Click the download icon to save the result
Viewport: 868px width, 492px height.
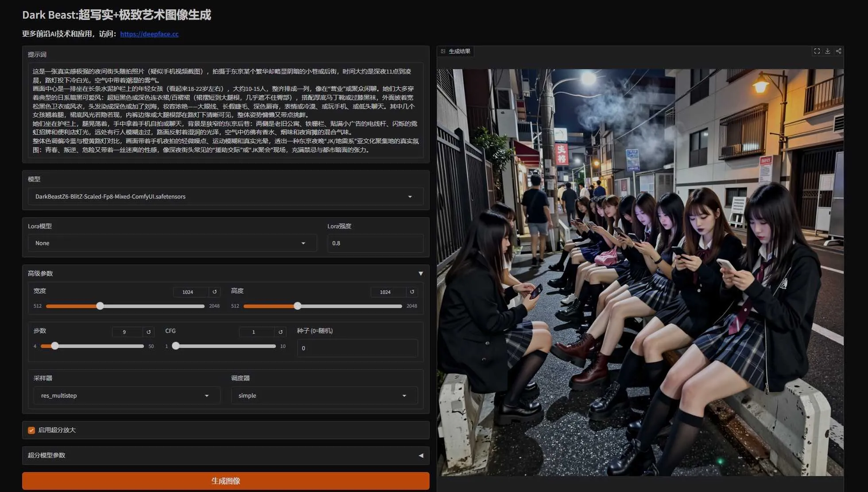click(x=828, y=51)
